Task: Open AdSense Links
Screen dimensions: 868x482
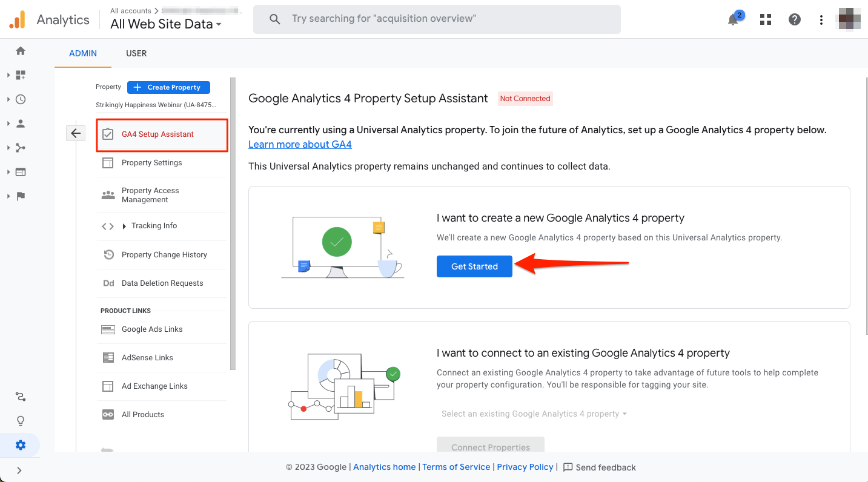Action: 162,358
